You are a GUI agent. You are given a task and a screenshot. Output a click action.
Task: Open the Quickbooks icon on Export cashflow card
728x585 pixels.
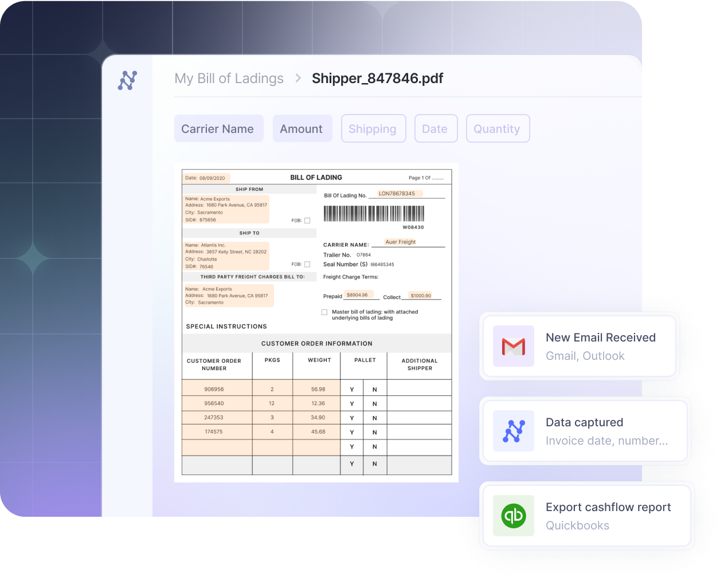coord(513,516)
